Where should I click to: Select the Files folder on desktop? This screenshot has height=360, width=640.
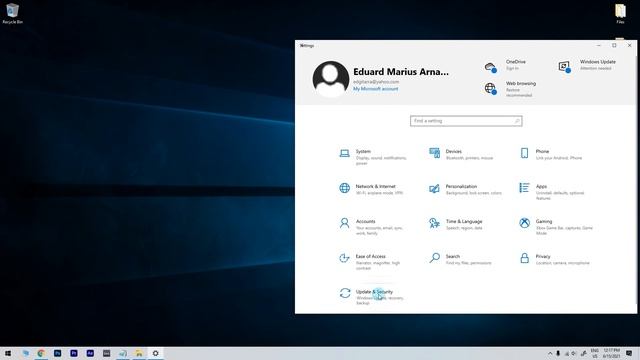(620, 13)
